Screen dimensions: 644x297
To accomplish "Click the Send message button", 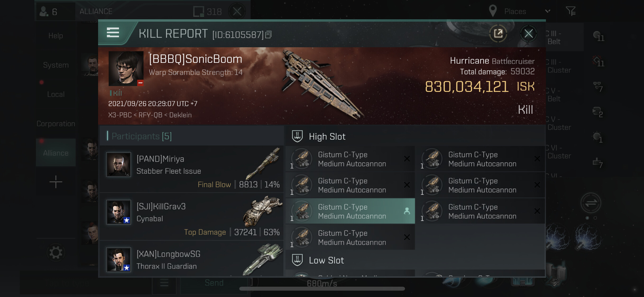I will point(214,283).
